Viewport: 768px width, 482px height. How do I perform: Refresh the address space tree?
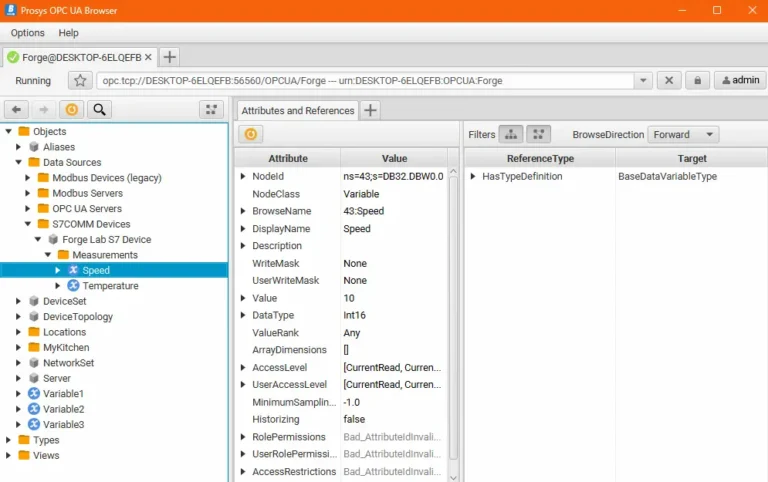[x=72, y=110]
